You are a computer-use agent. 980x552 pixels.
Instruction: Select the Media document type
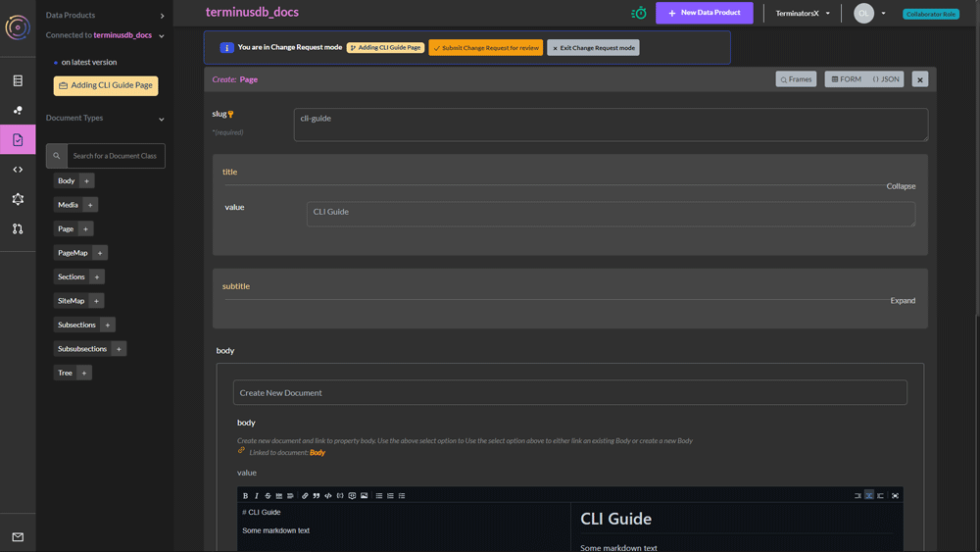69,204
